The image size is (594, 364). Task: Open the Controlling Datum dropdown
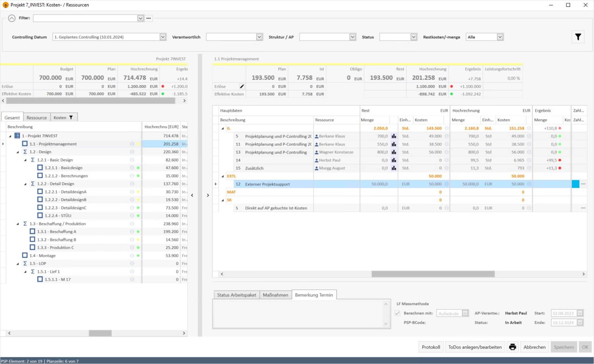(163, 37)
